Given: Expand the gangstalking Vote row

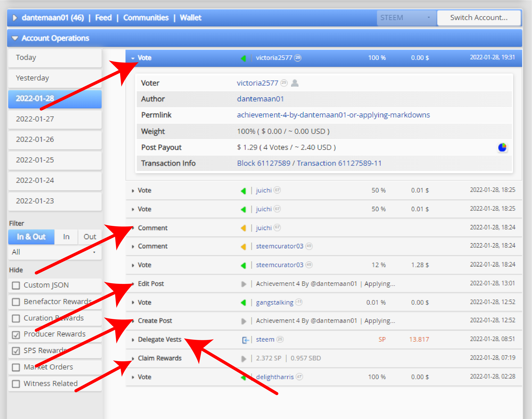Looking at the screenshot, I should pyautogui.click(x=133, y=303).
